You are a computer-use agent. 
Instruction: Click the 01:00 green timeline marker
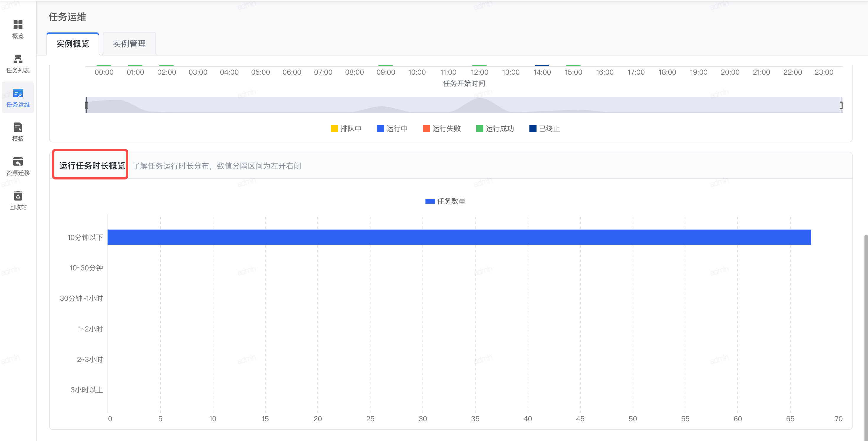click(135, 66)
